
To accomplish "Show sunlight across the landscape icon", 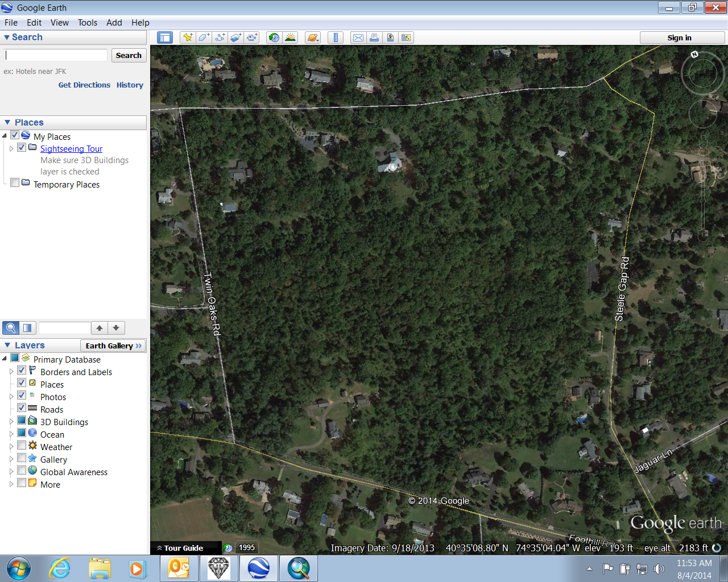I will 290,38.
